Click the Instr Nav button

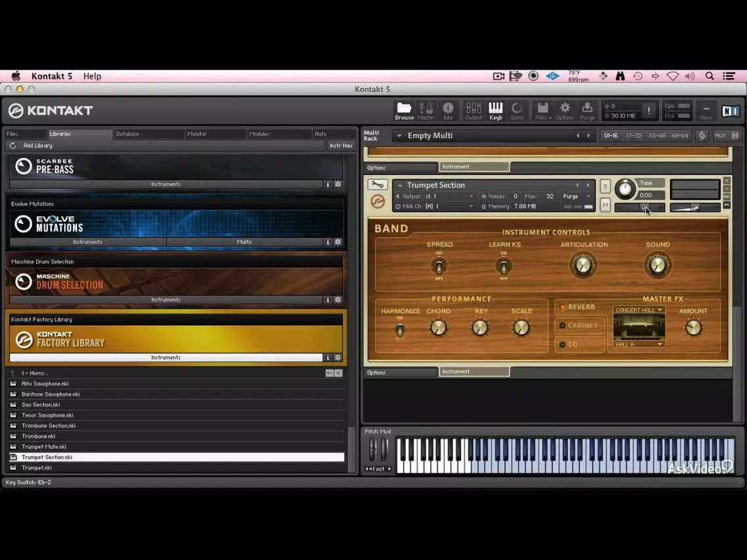[341, 146]
